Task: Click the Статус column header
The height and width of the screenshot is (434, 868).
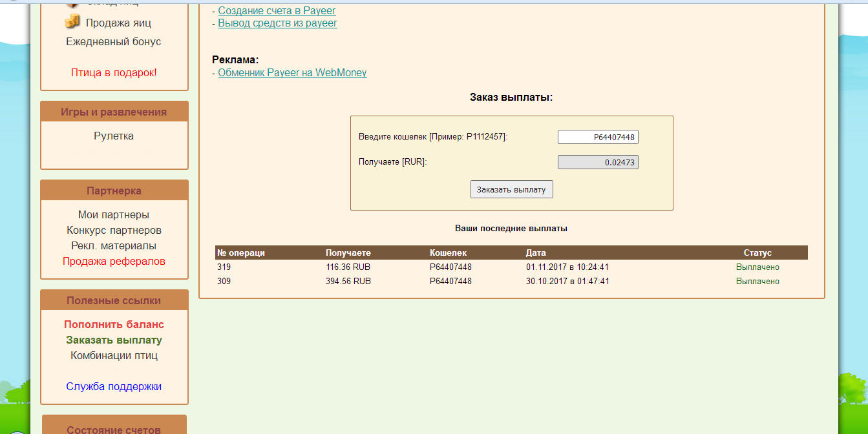Action: pyautogui.click(x=757, y=253)
